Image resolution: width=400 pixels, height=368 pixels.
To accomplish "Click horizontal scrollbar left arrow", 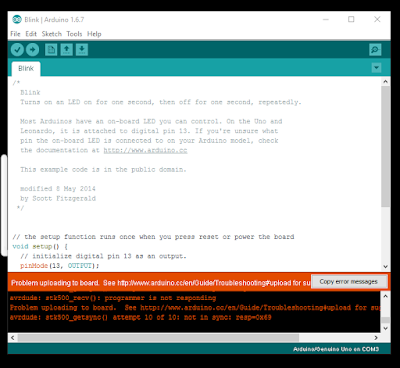I will coord(13,338).
